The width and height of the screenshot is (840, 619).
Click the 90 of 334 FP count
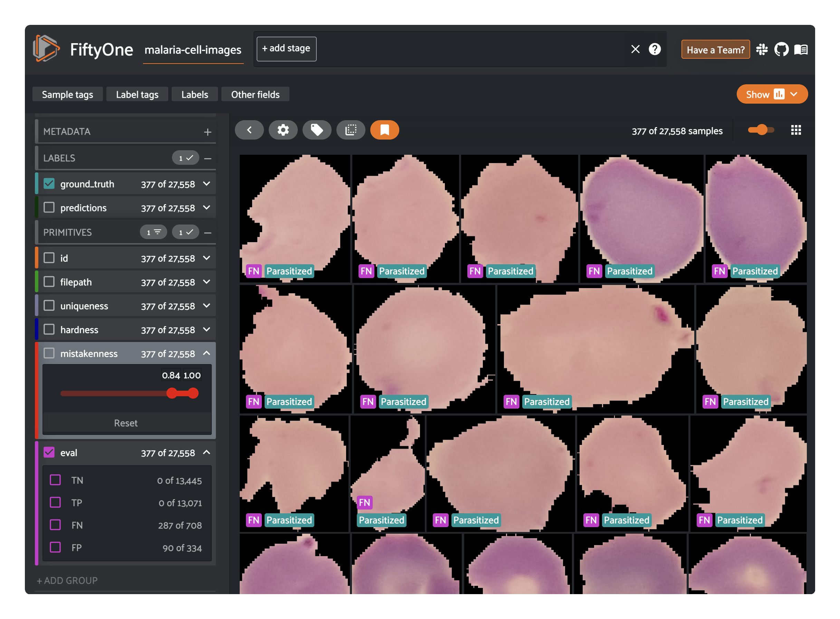point(182,548)
